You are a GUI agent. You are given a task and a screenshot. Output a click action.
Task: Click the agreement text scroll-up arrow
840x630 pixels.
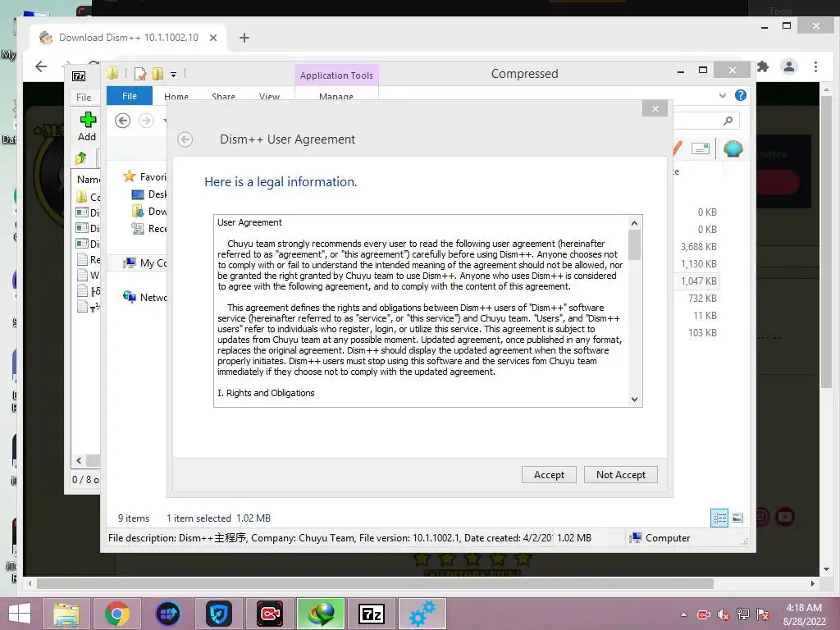point(634,223)
